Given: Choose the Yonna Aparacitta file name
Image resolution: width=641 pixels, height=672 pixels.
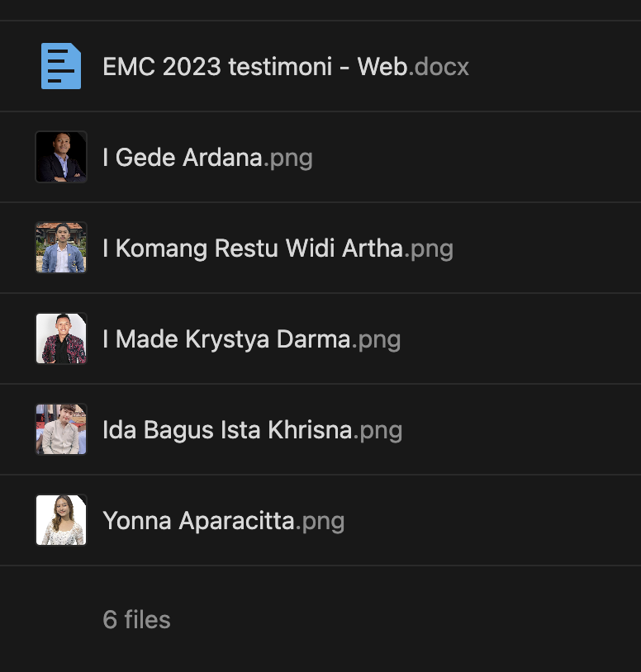Looking at the screenshot, I should point(198,521).
